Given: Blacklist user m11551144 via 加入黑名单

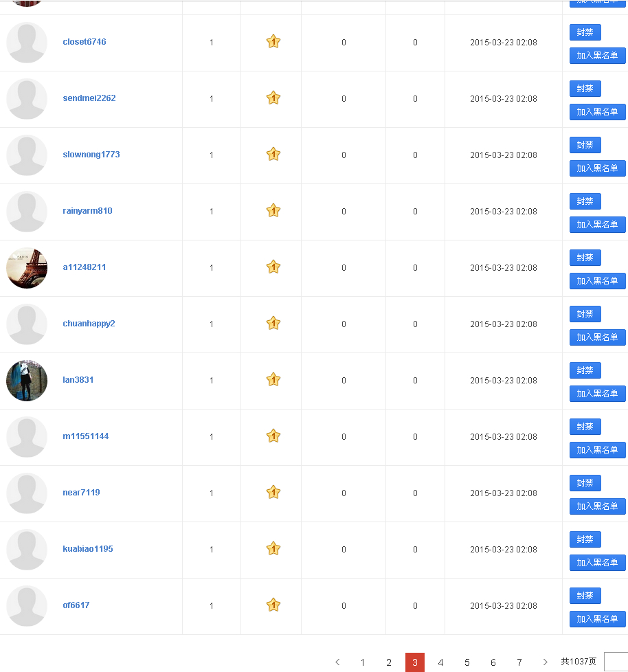Looking at the screenshot, I should (x=597, y=450).
